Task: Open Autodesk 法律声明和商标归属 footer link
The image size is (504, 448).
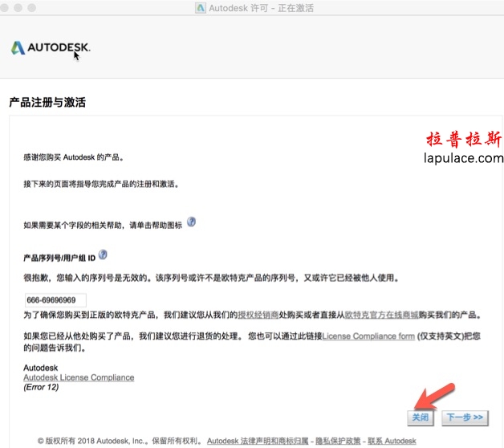Action: [x=258, y=441]
